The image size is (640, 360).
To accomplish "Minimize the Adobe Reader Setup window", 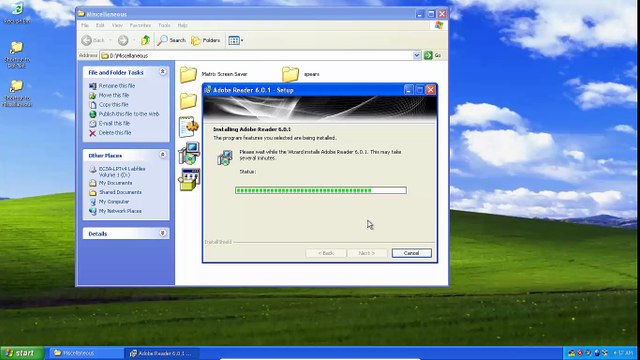I will [409, 90].
